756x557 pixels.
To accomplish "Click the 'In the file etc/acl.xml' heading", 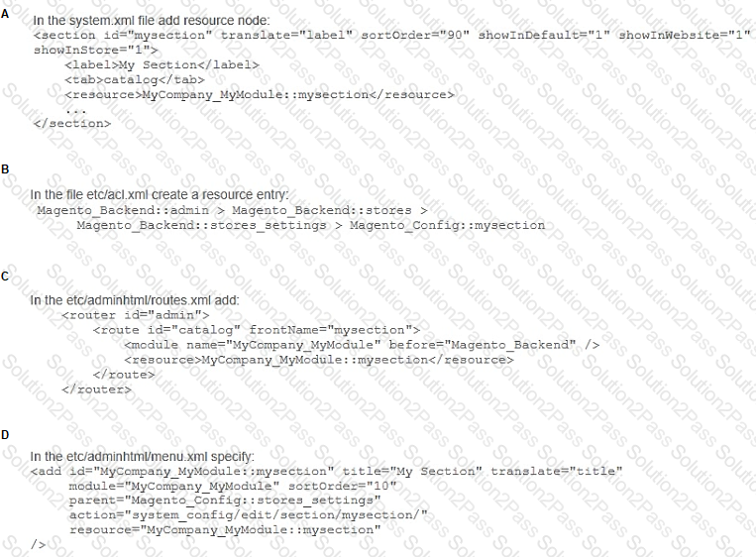I will 160,195.
